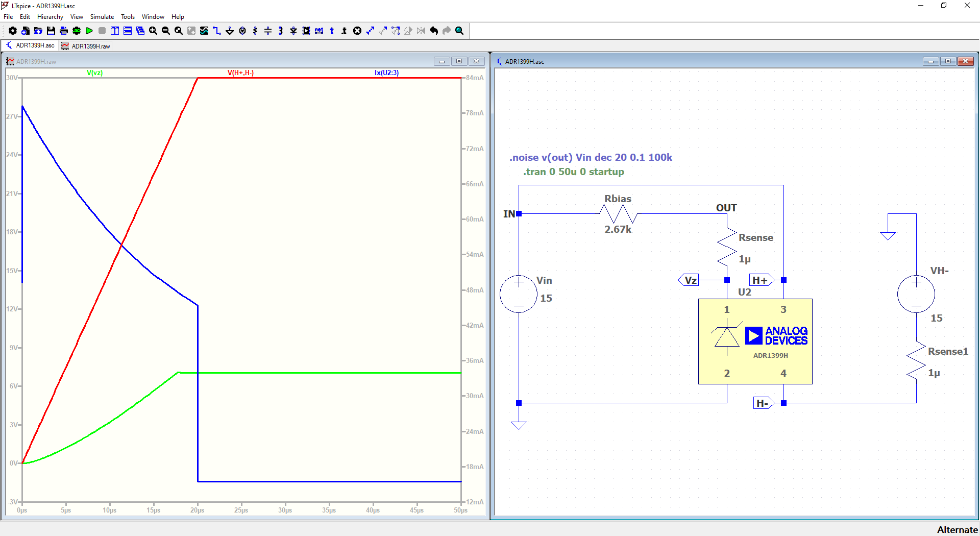Save the schematic with the disk icon

pos(51,31)
